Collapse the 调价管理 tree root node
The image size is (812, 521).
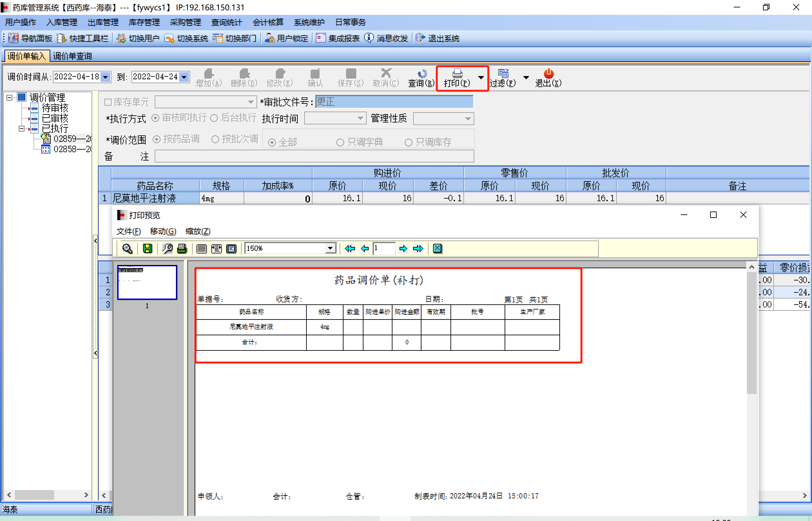(9, 97)
